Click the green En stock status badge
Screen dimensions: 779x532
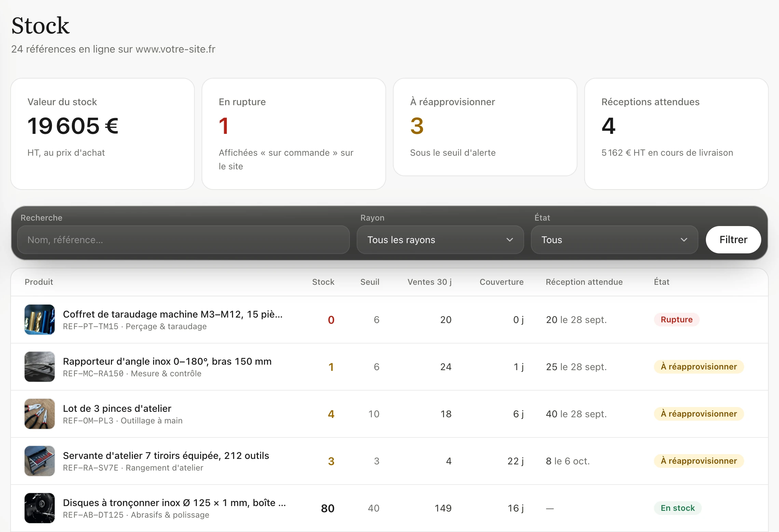(x=678, y=508)
